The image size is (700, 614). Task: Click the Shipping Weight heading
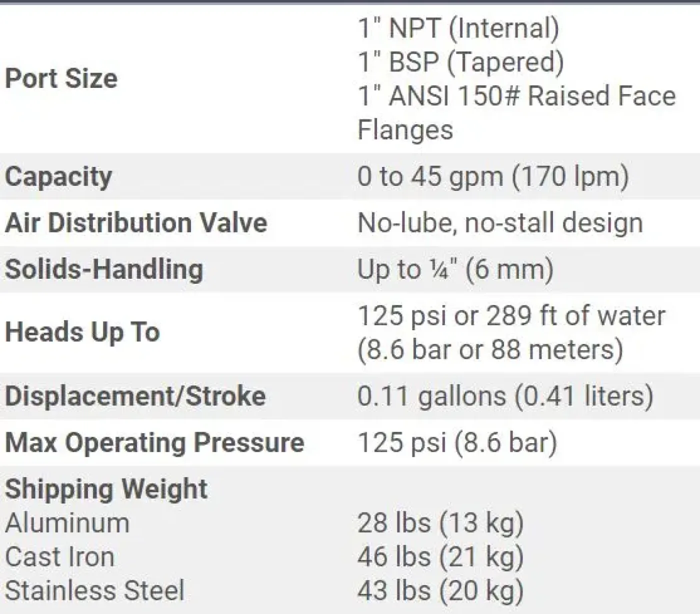[106, 489]
